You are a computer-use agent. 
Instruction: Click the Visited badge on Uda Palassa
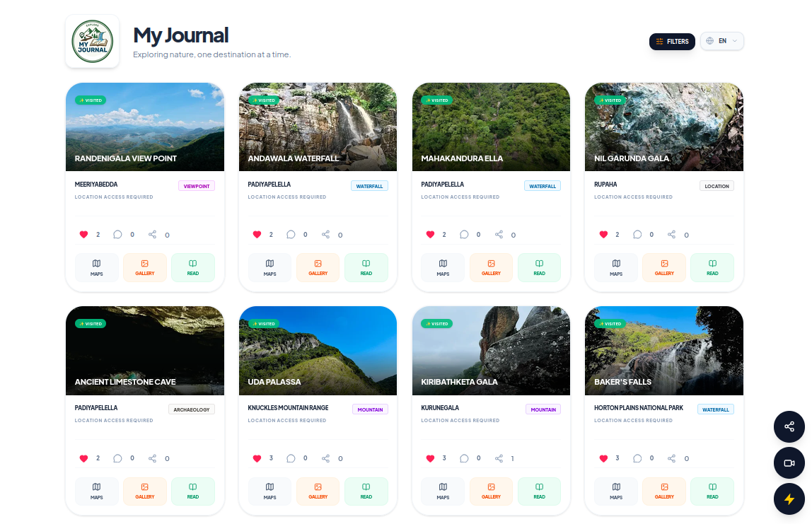(x=264, y=324)
